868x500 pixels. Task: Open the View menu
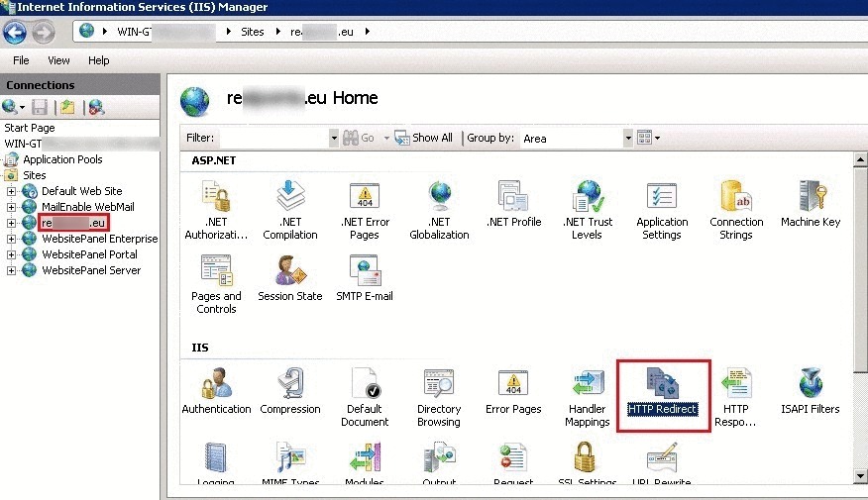[x=59, y=60]
